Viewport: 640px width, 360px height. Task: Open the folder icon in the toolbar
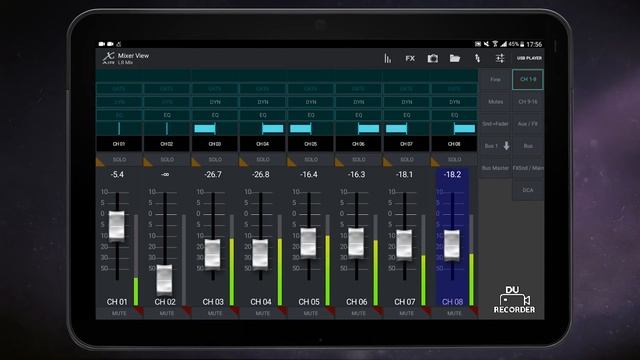[x=455, y=58]
